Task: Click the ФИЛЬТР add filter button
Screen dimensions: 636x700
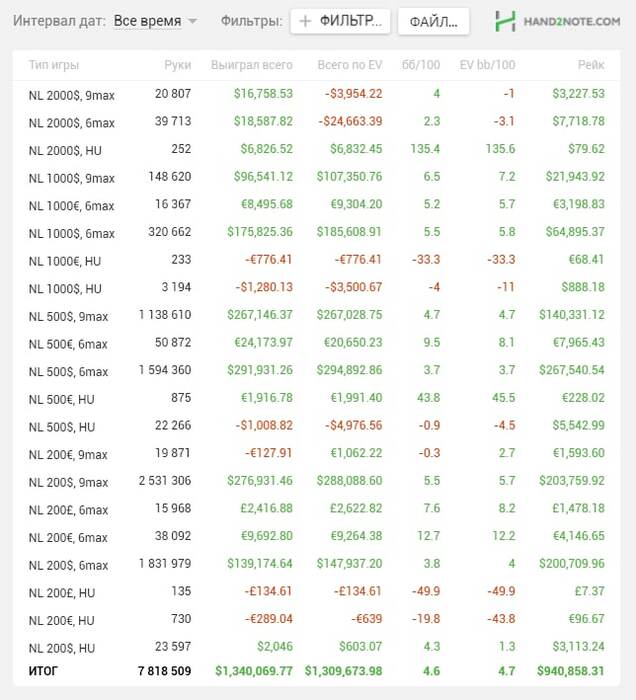Action: point(340,21)
